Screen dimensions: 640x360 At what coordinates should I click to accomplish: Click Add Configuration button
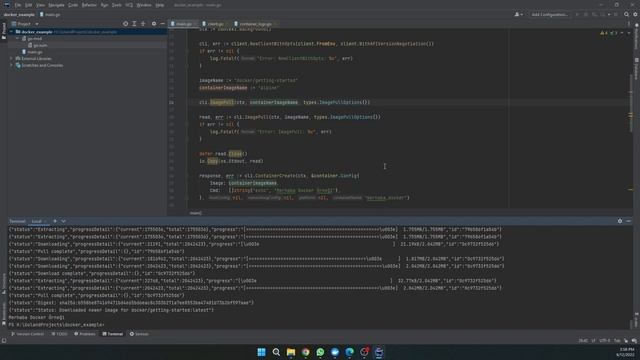[x=549, y=15]
